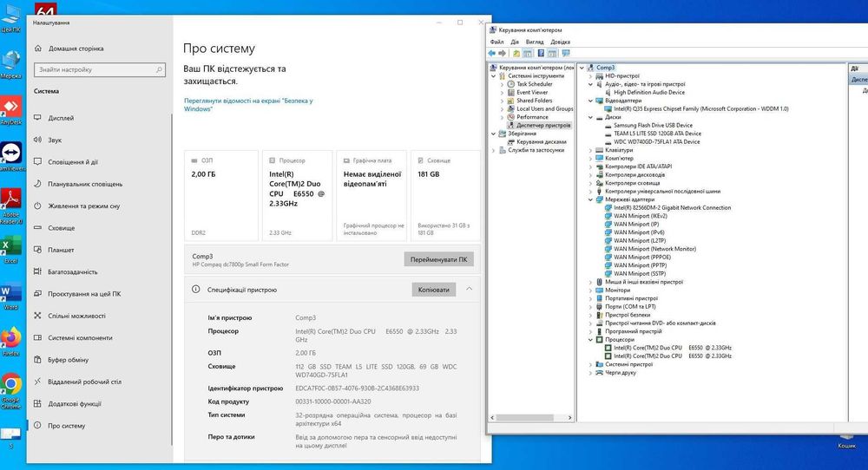Expand the 'HID-пристрої' device category
Image resolution: width=868 pixels, height=470 pixels.
pyautogui.click(x=590, y=76)
